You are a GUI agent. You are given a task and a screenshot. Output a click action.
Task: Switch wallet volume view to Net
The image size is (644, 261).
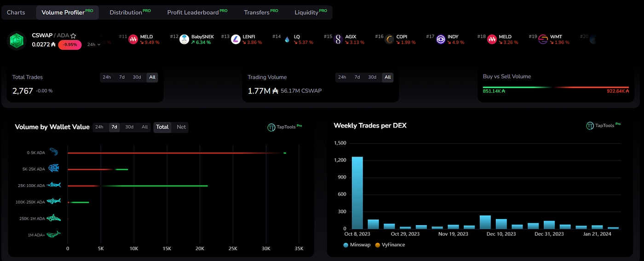click(181, 127)
